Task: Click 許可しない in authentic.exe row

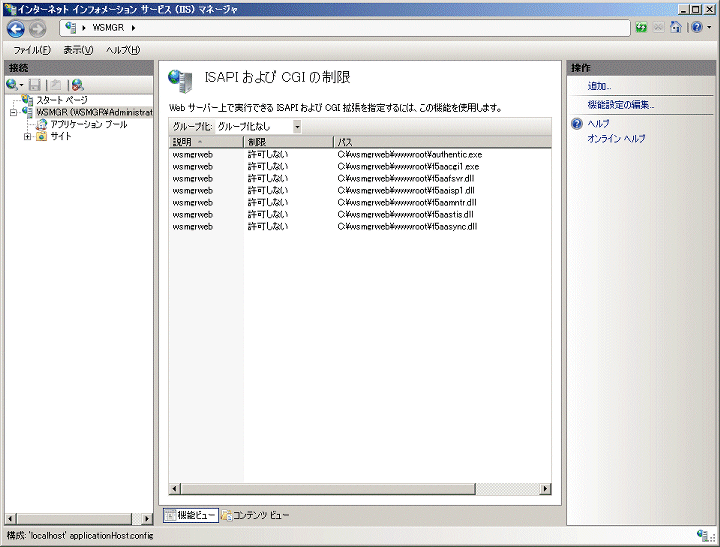Action: [x=268, y=154]
